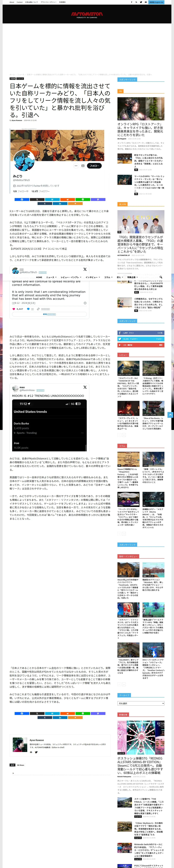
Task: Share on Reddit in the lower share bar
Action: coord(68,713)
